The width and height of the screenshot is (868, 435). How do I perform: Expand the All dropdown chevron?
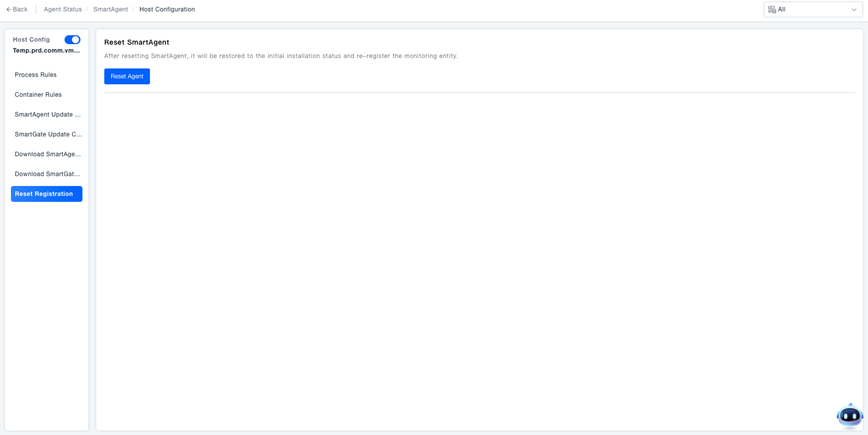pyautogui.click(x=854, y=9)
